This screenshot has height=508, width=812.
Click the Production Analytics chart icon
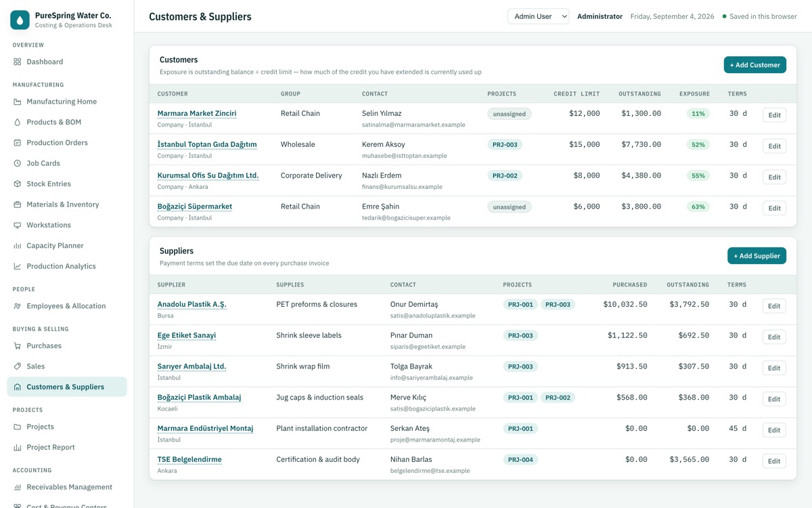click(x=18, y=266)
